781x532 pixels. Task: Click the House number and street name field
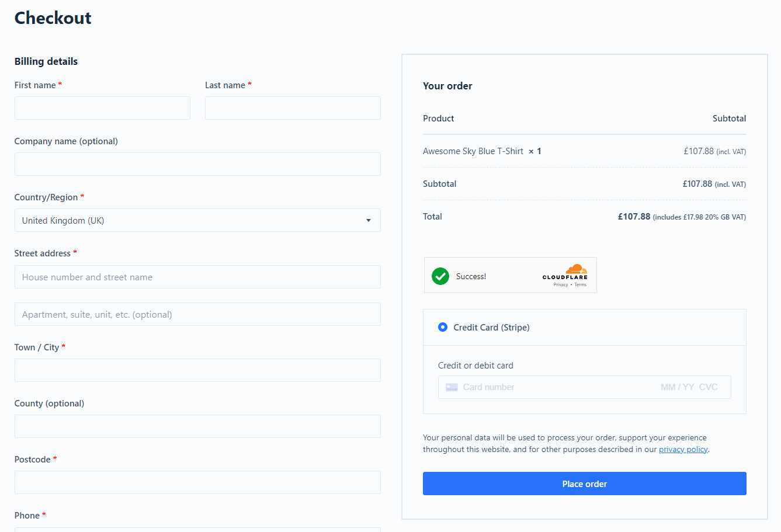pos(197,277)
